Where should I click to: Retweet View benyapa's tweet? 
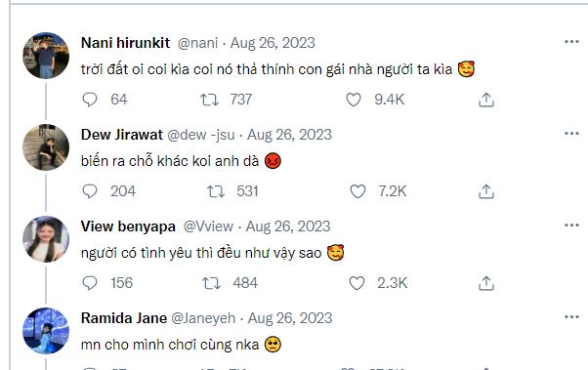(211, 283)
